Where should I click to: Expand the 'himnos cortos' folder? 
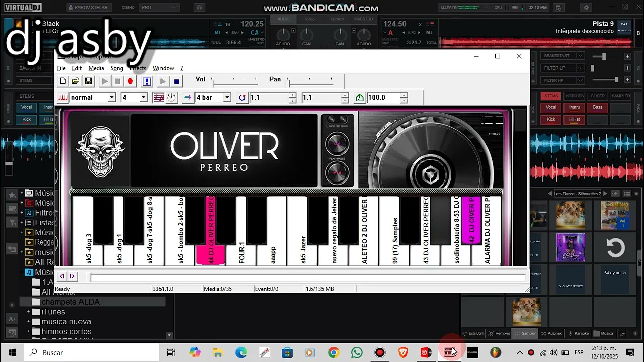click(x=29, y=331)
